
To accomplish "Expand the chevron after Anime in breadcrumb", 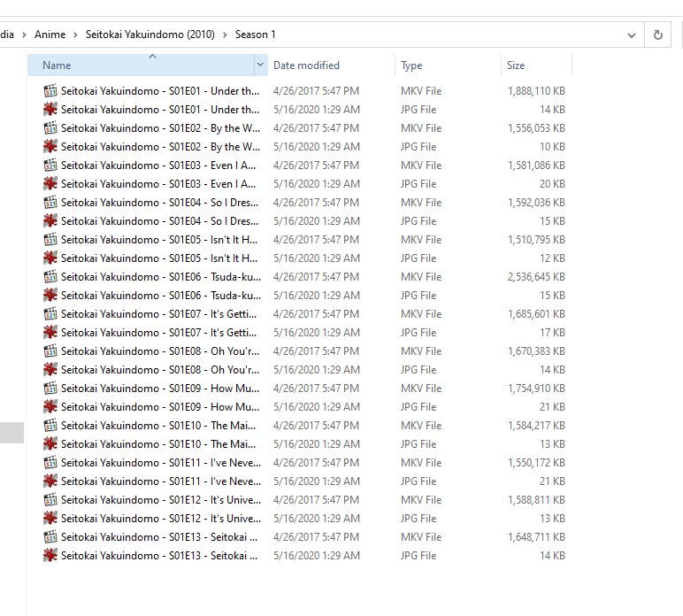I will pyautogui.click(x=75, y=35).
